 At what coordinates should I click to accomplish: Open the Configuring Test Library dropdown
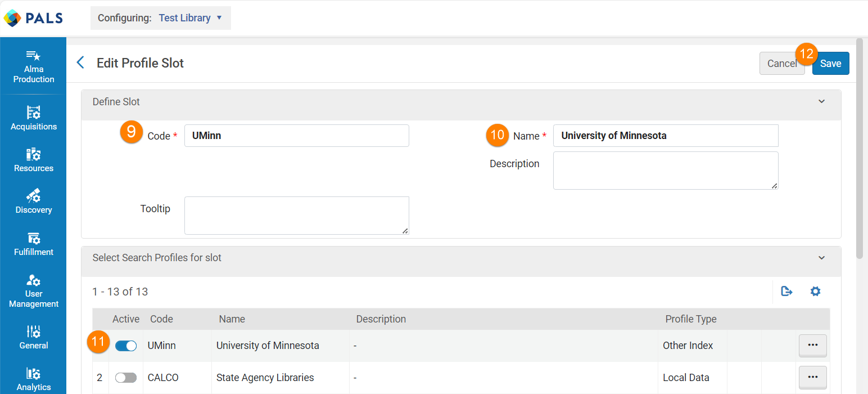tap(161, 18)
